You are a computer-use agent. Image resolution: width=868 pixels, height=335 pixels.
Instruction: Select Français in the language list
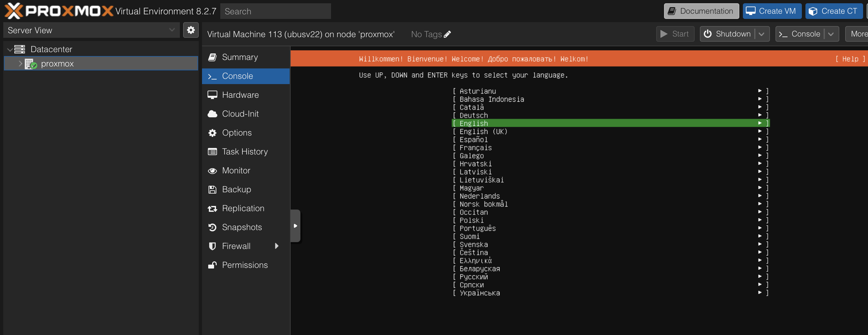coord(610,147)
